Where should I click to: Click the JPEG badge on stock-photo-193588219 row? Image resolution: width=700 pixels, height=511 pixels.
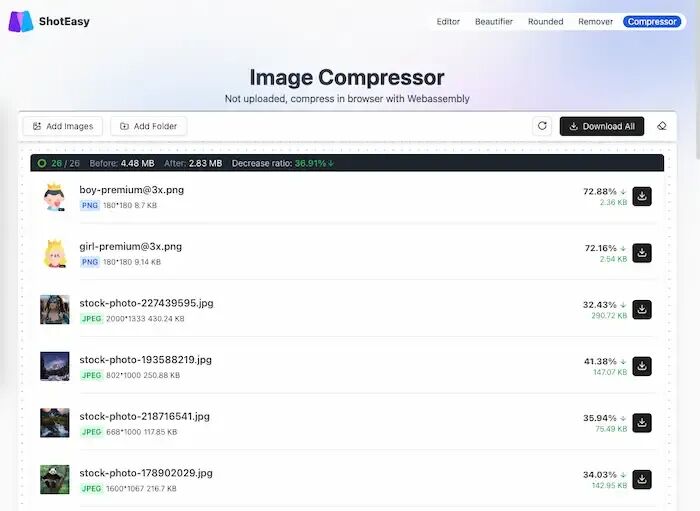tap(92, 375)
